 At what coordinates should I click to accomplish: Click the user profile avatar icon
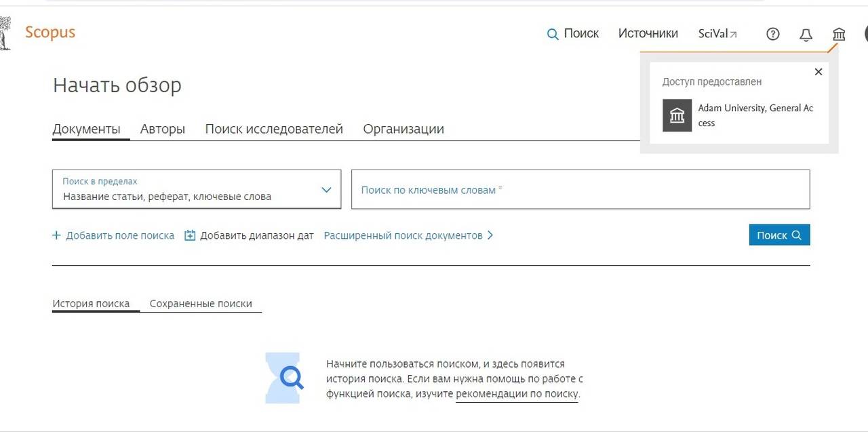[865, 33]
